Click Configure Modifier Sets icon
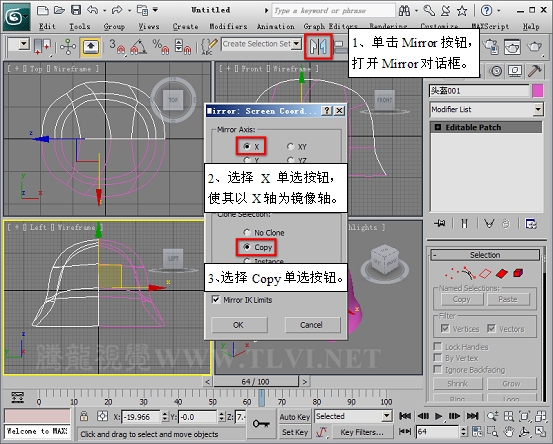 pyautogui.click(x=531, y=224)
